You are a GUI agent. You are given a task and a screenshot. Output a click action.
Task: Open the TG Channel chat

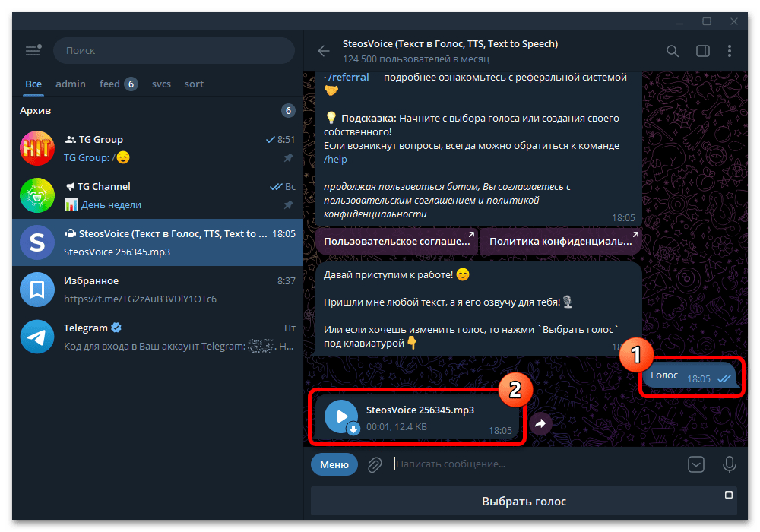click(157, 195)
